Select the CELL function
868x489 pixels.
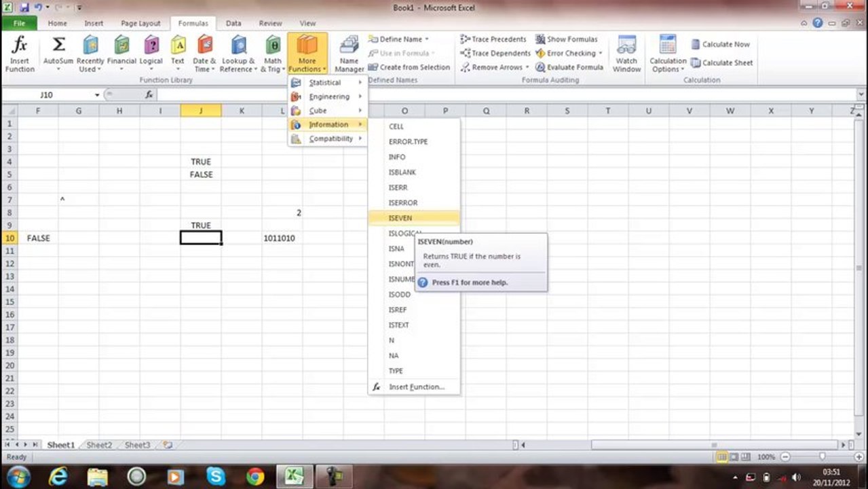tap(414, 126)
